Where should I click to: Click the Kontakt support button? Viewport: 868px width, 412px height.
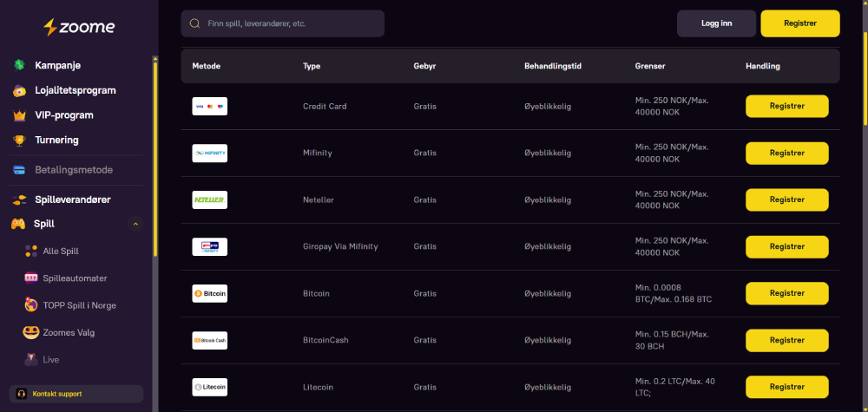point(76,394)
